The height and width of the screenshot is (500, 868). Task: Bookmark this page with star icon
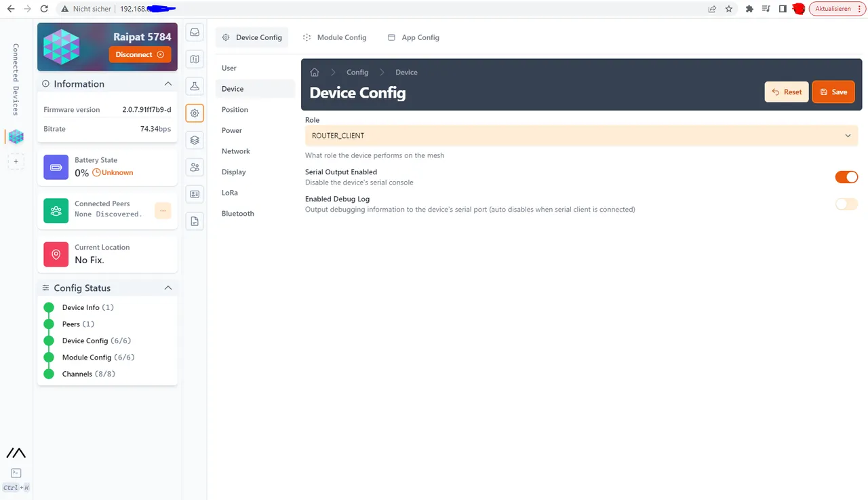[729, 9]
